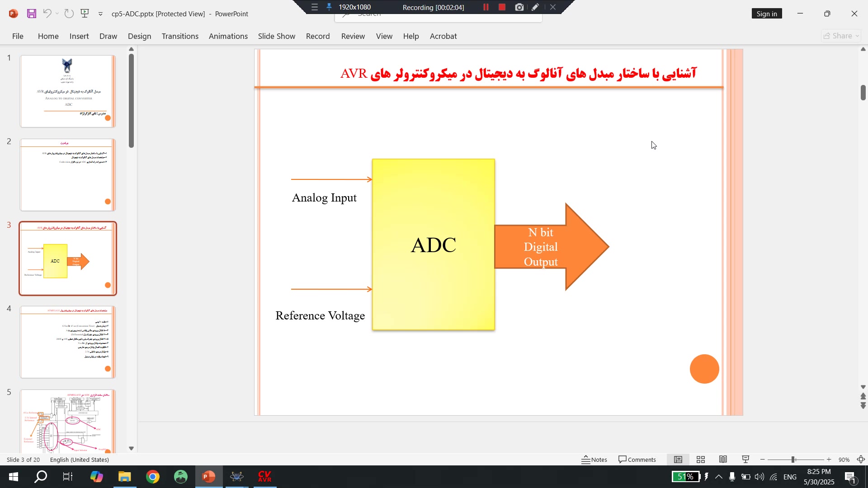Image resolution: width=868 pixels, height=488 pixels.
Task: Select the slide 4 thumbnail
Action: tap(68, 342)
